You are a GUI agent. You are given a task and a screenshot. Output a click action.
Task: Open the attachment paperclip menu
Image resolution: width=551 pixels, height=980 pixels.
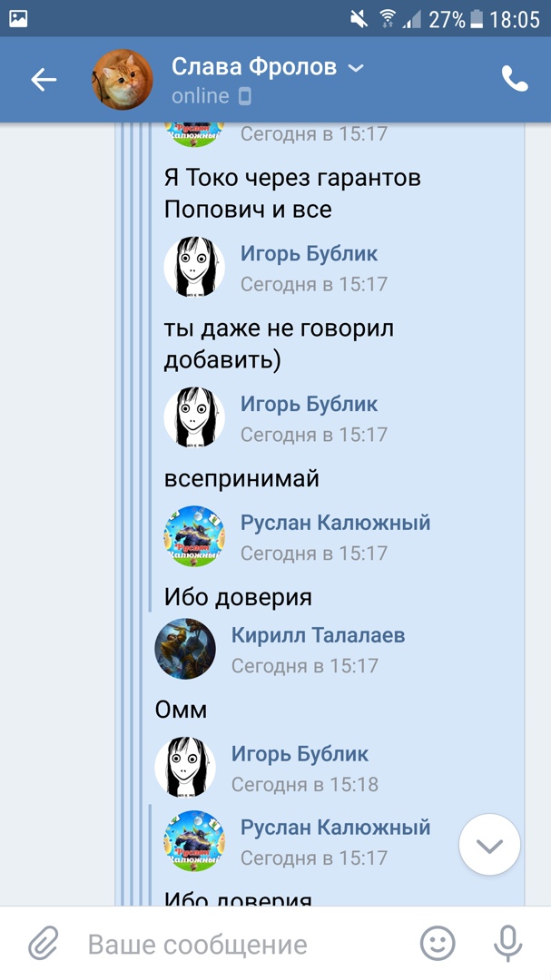click(x=44, y=943)
